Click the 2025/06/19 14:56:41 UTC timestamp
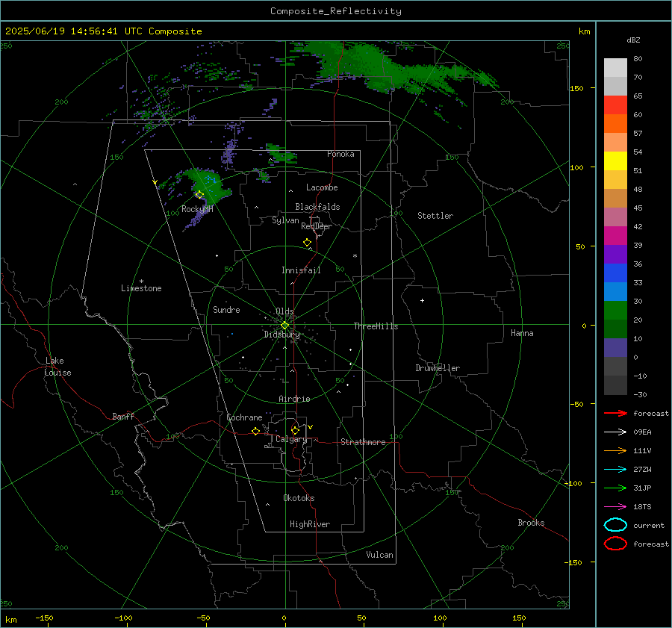 click(103, 31)
